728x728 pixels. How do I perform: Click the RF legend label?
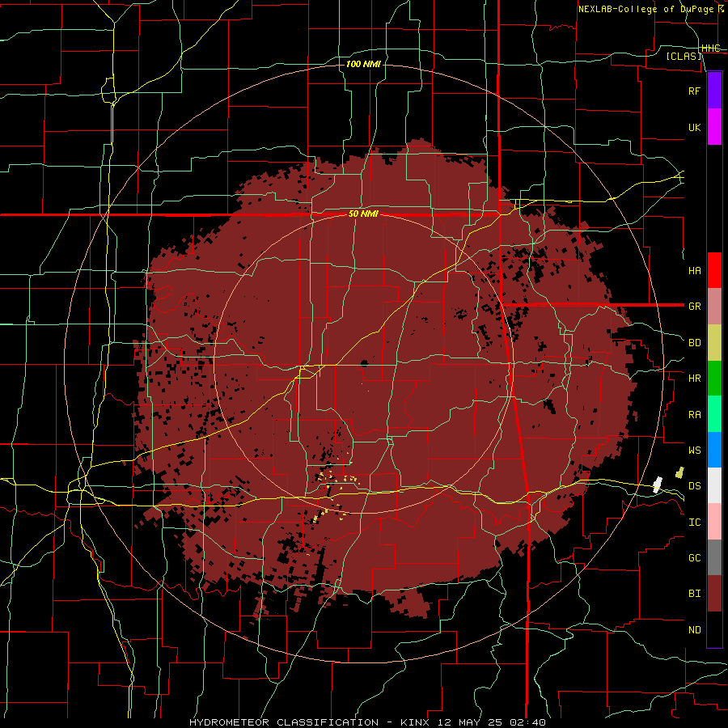click(x=694, y=91)
